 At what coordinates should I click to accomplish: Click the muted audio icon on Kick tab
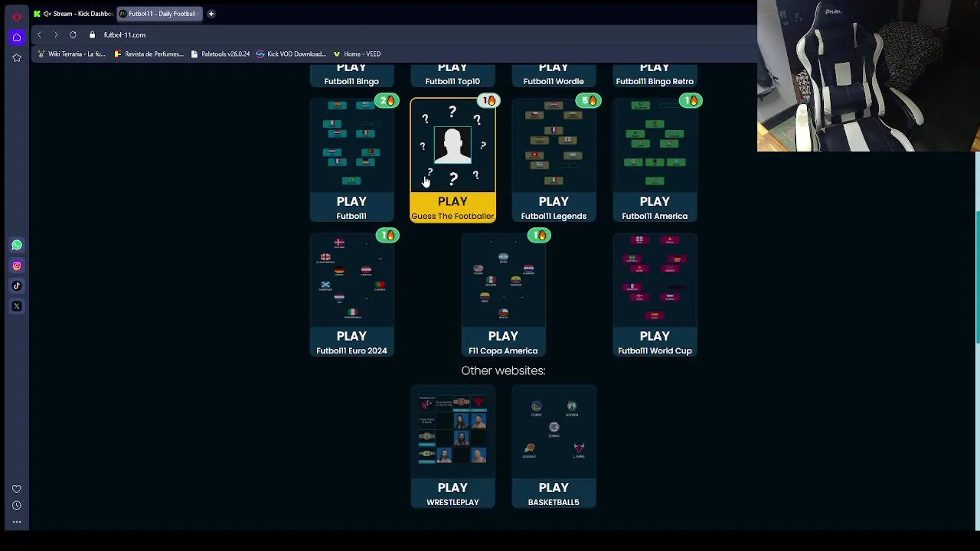47,14
